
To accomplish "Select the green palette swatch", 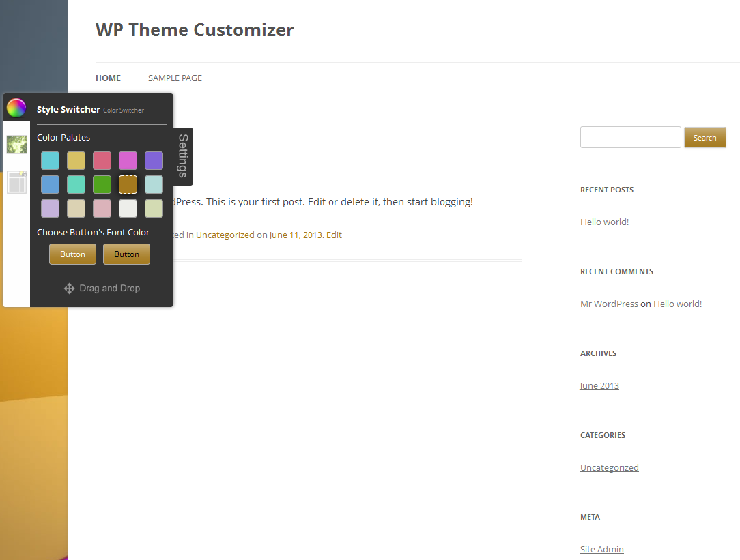I will 102,184.
